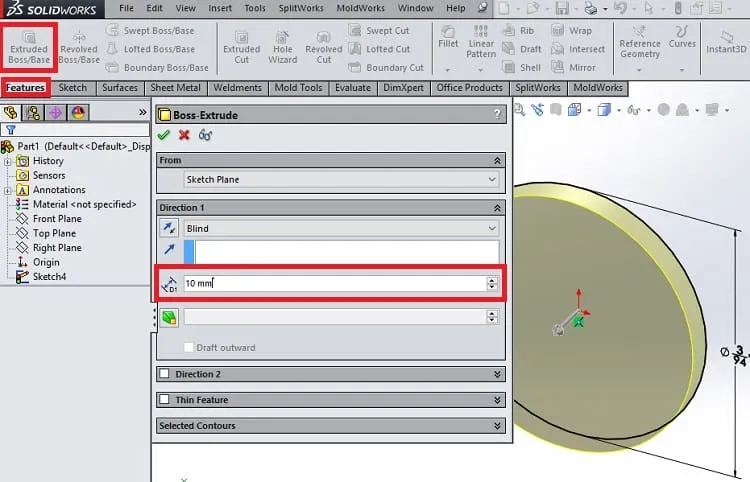Select the Shell feature
The image size is (750, 482).
click(522, 67)
